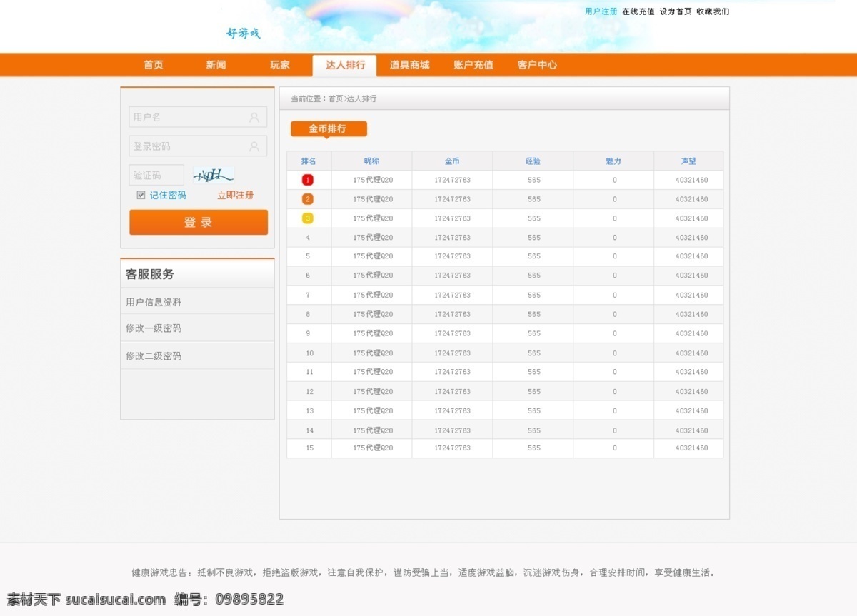This screenshot has width=857, height=616.
Task: Click the 声望 value in rank 14 row
Action: click(691, 430)
